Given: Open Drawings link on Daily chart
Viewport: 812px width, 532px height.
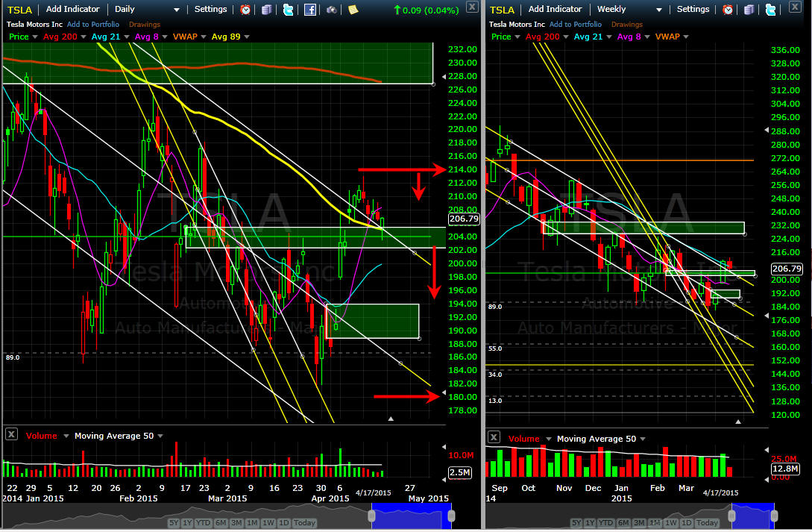Looking at the screenshot, I should click(x=144, y=25).
